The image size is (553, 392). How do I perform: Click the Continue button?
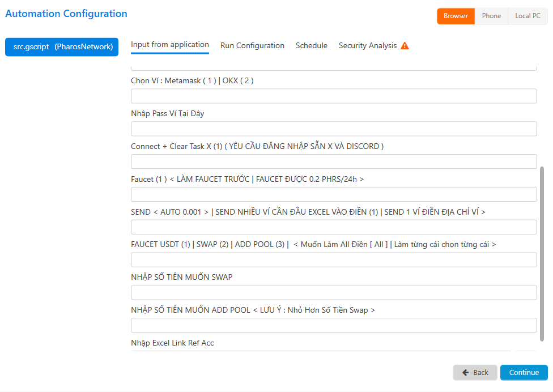(524, 372)
